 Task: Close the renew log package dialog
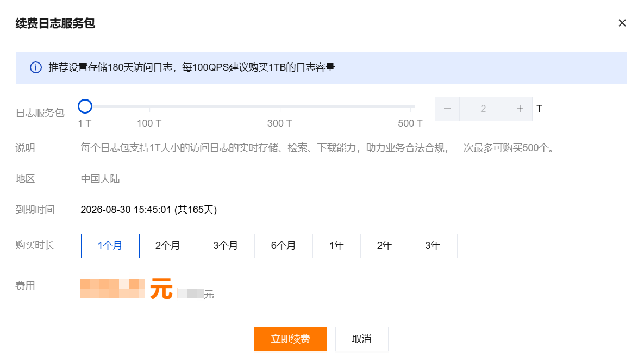coord(622,23)
